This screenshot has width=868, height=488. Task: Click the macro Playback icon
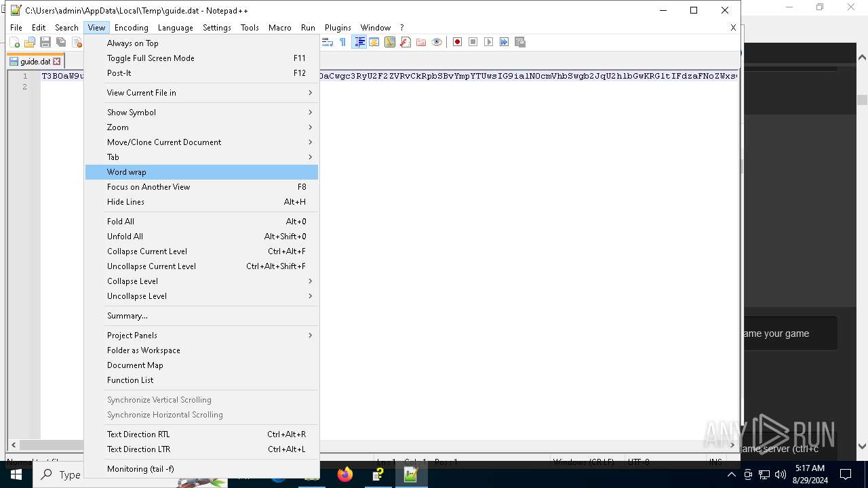[x=489, y=42]
